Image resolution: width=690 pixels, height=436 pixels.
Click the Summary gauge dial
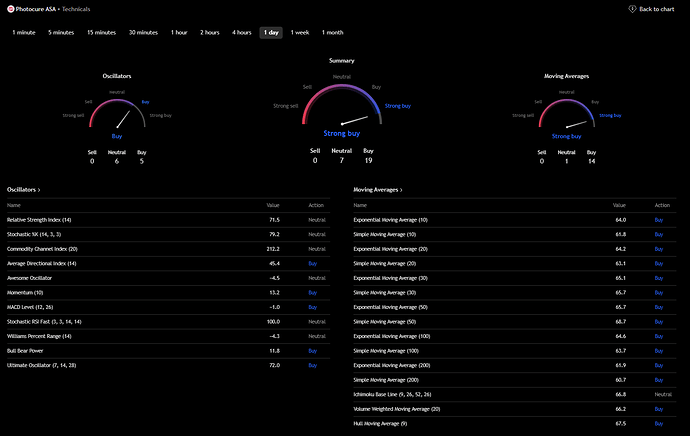342,108
